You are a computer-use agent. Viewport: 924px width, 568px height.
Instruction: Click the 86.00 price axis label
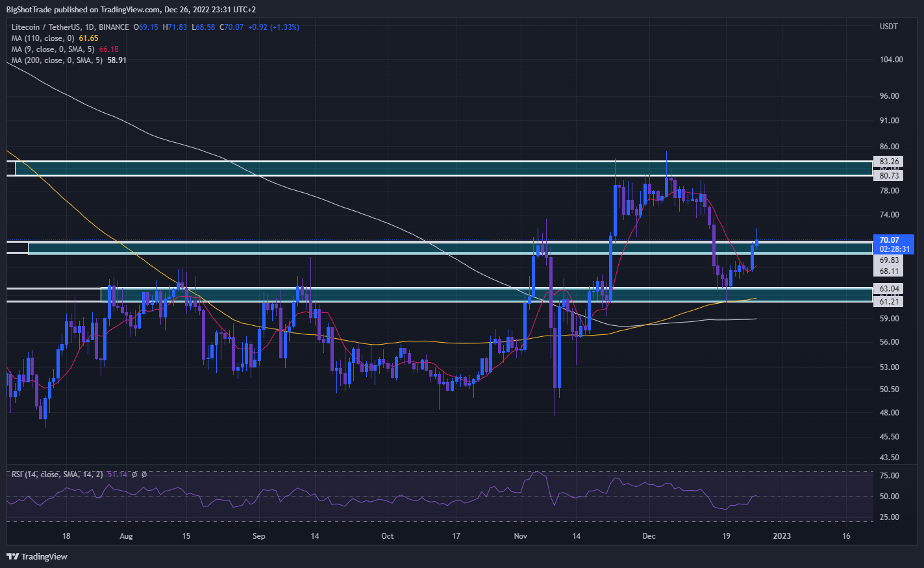(x=889, y=147)
